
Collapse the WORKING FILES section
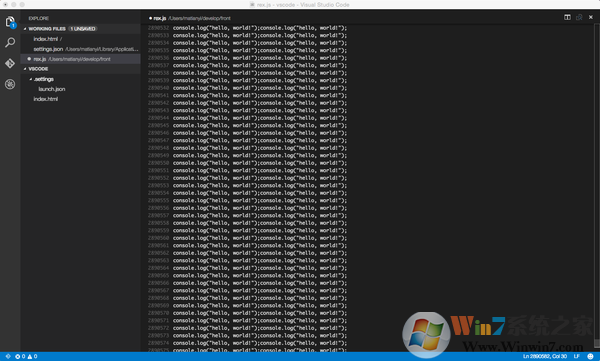pyautogui.click(x=25, y=29)
